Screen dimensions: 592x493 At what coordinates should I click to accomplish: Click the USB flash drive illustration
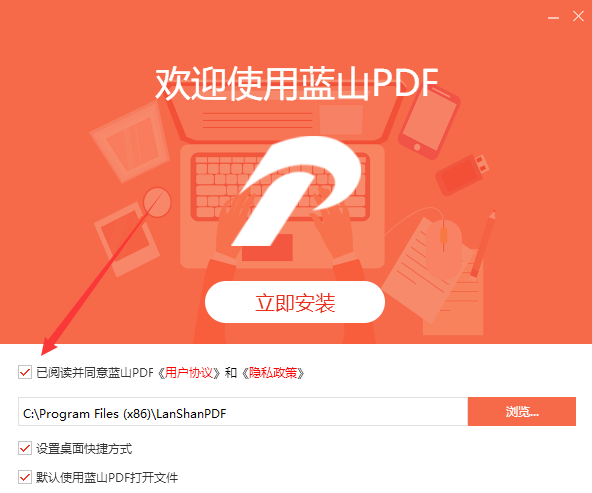pos(462,175)
